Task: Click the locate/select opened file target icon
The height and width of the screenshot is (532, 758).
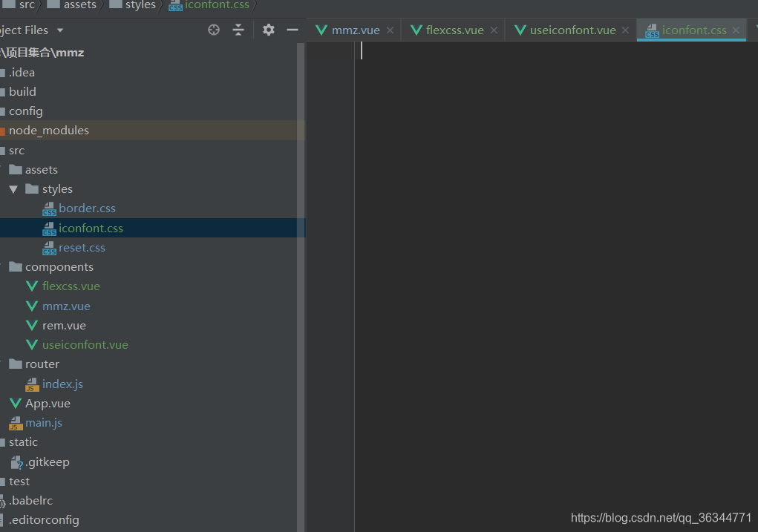Action: pyautogui.click(x=214, y=30)
